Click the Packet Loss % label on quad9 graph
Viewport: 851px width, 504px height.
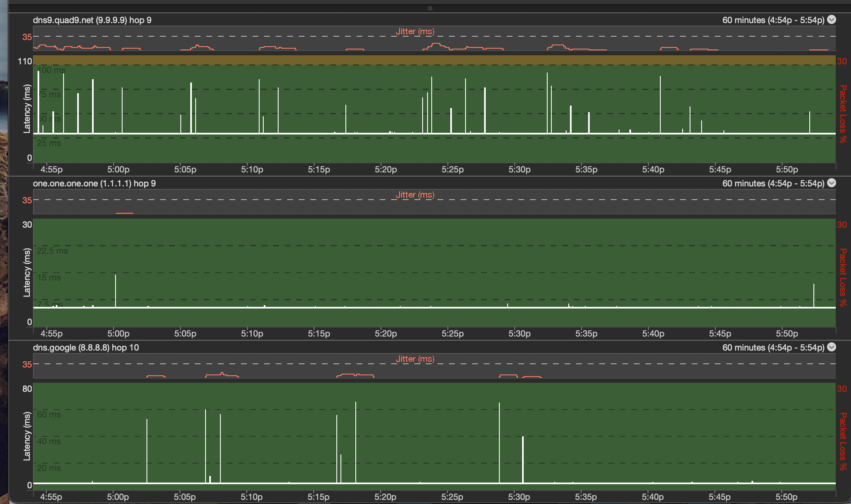coord(843,114)
